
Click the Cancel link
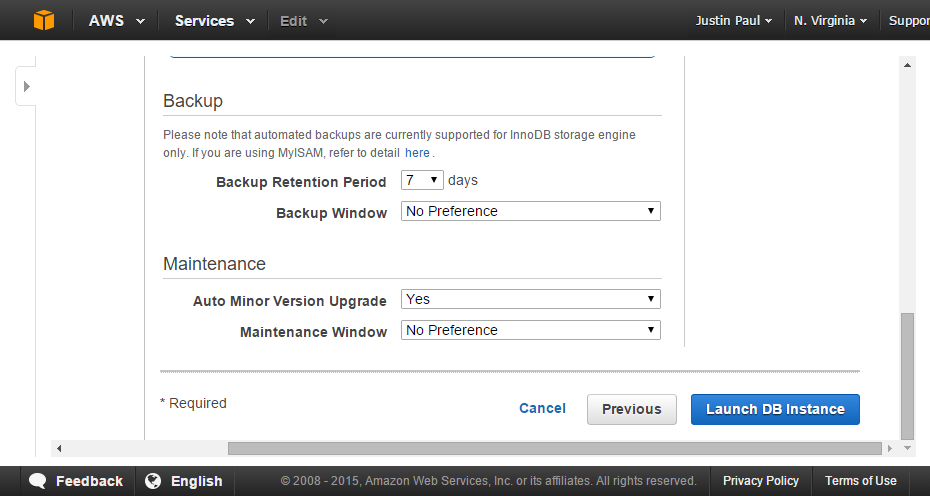coord(542,408)
